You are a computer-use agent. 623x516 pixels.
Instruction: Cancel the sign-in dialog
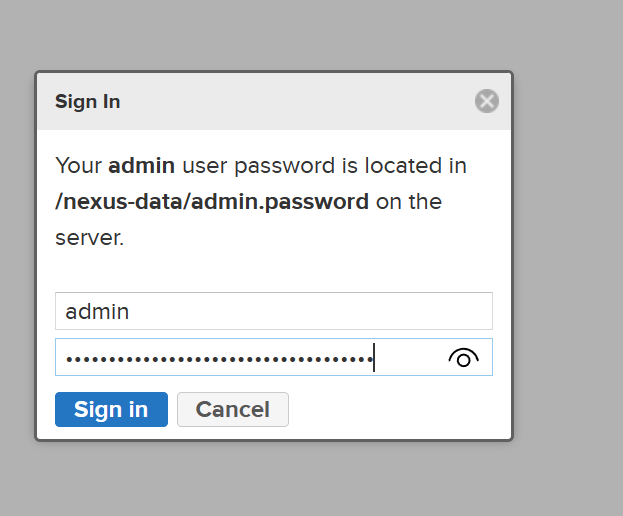point(232,409)
